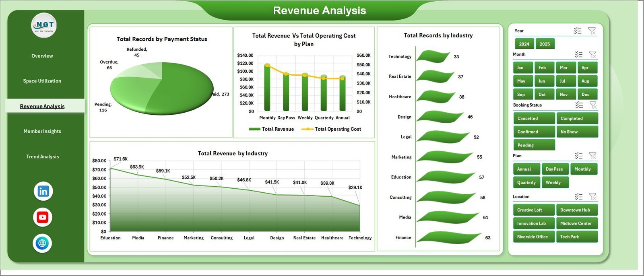Open the Overview page tab
The width and height of the screenshot is (644, 276).
(42, 56)
